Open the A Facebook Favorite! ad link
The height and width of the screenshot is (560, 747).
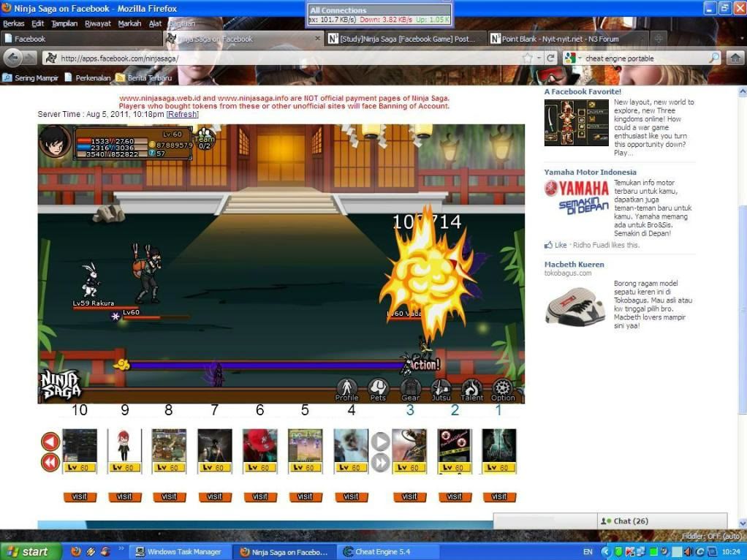[x=583, y=91]
